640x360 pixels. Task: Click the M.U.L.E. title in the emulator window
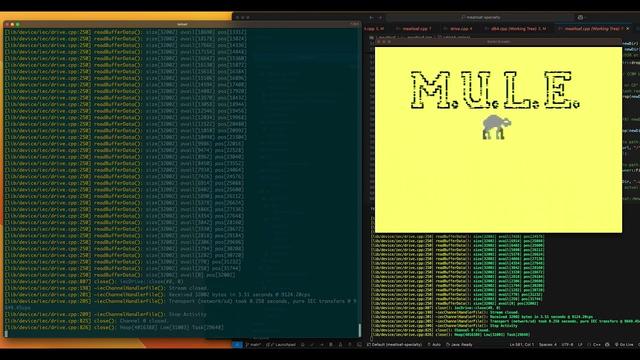(495, 90)
